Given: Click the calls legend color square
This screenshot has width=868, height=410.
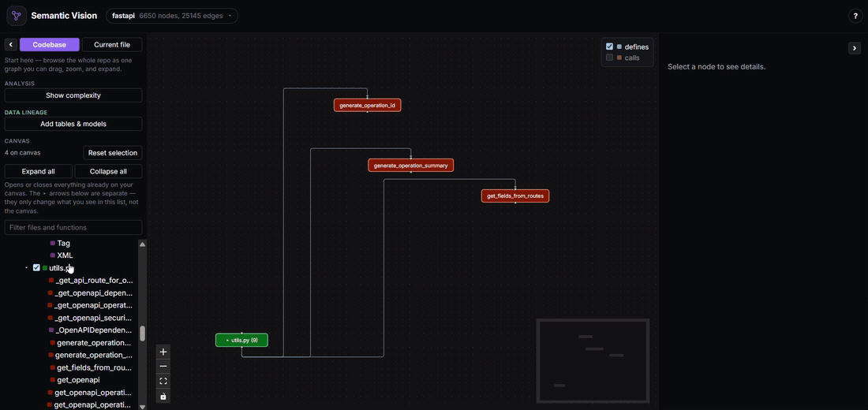Looking at the screenshot, I should [619, 58].
